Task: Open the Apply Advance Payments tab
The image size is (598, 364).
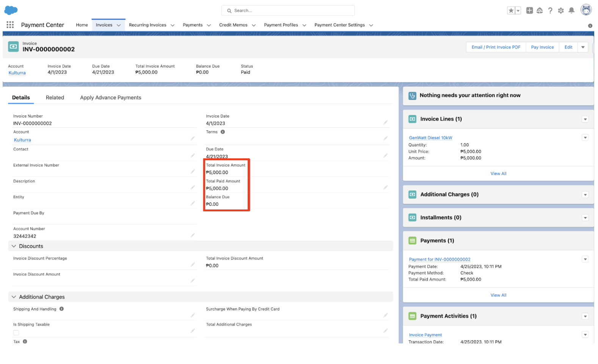Action: (110, 98)
